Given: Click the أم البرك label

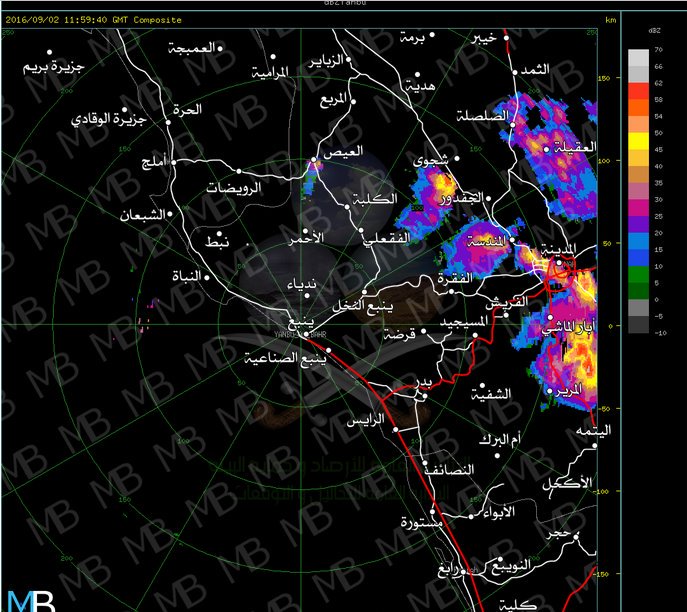Looking at the screenshot, I should pos(499,439).
